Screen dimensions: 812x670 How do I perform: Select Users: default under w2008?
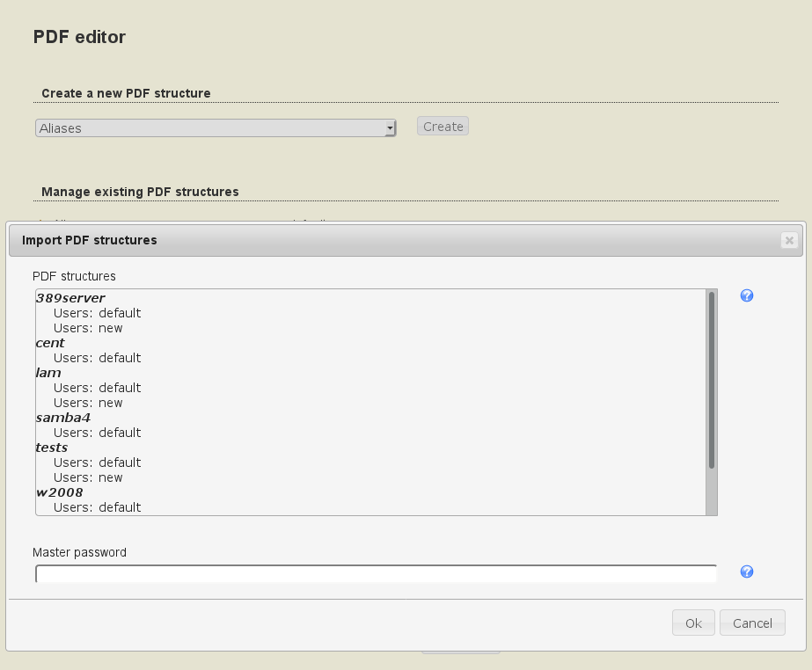pos(97,507)
